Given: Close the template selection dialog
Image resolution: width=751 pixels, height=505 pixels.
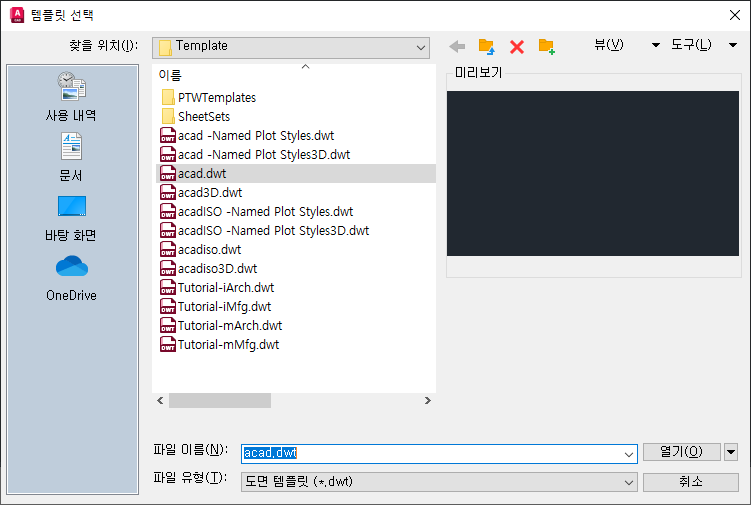Looking at the screenshot, I should (x=735, y=15).
